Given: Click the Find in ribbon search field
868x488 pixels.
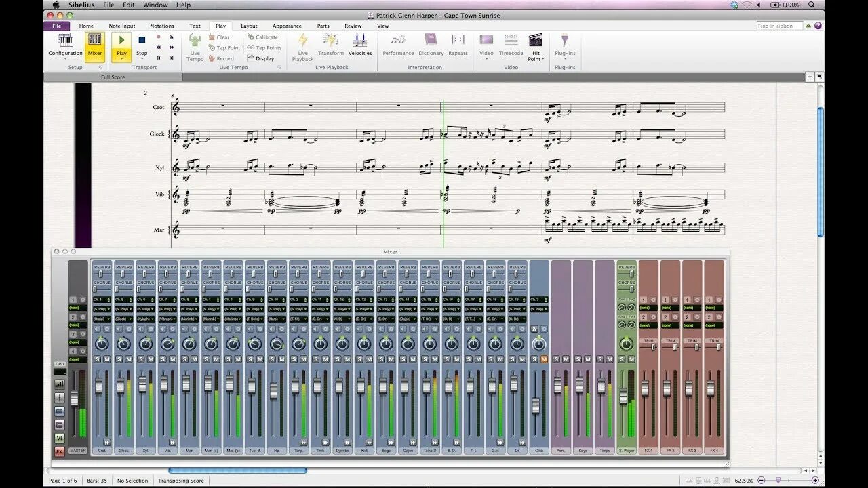Looking at the screenshot, I should tap(780, 26).
